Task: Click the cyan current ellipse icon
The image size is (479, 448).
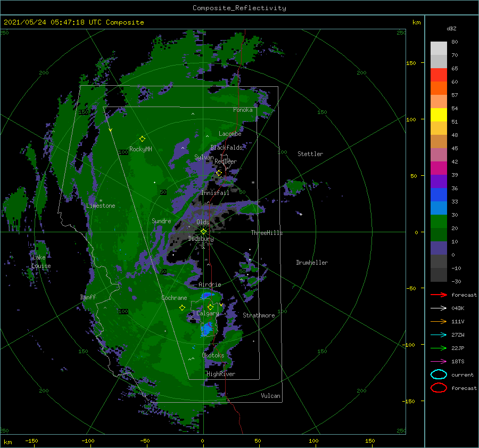Action: (x=439, y=374)
